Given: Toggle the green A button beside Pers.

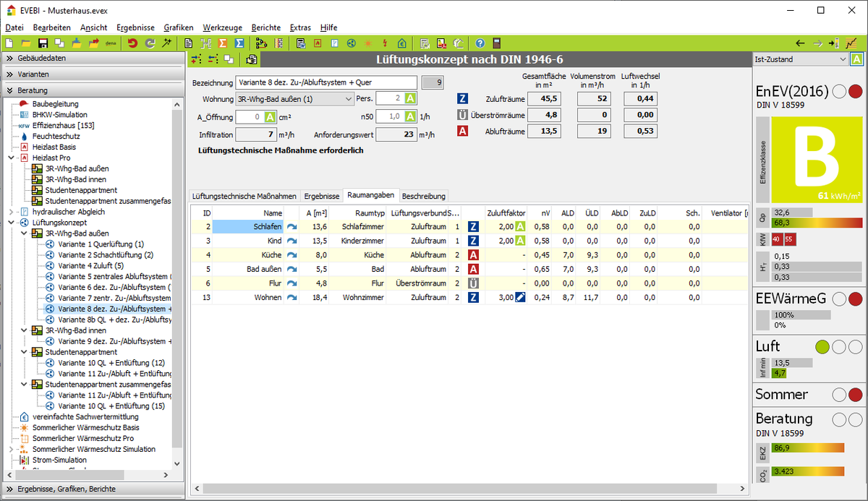Looking at the screenshot, I should (x=410, y=98).
